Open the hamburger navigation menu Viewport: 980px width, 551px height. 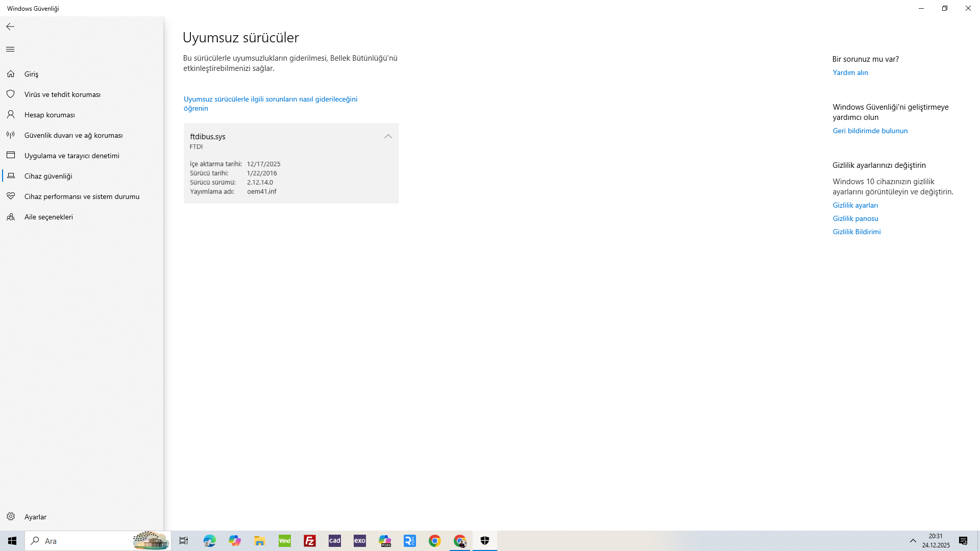[10, 49]
